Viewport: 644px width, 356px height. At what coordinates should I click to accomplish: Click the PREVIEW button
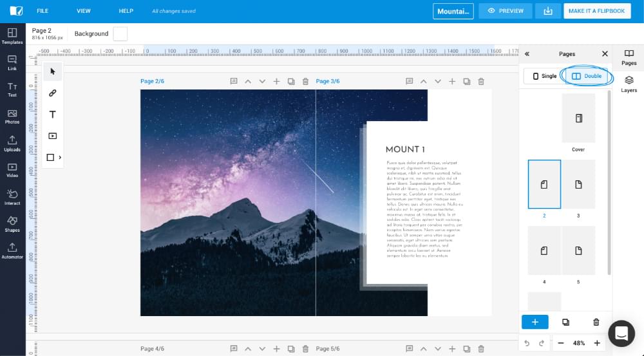pyautogui.click(x=506, y=11)
